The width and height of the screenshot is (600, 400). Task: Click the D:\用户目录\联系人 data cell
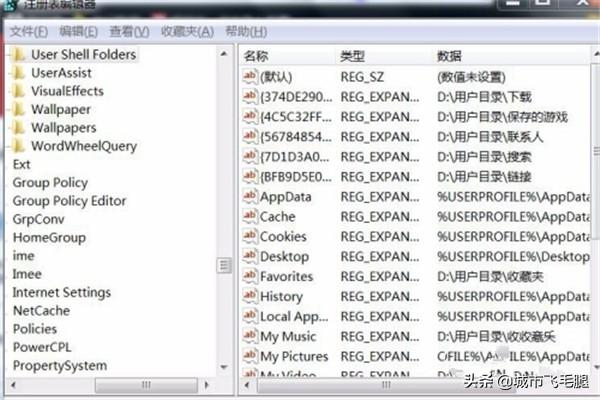pyautogui.click(x=490, y=137)
